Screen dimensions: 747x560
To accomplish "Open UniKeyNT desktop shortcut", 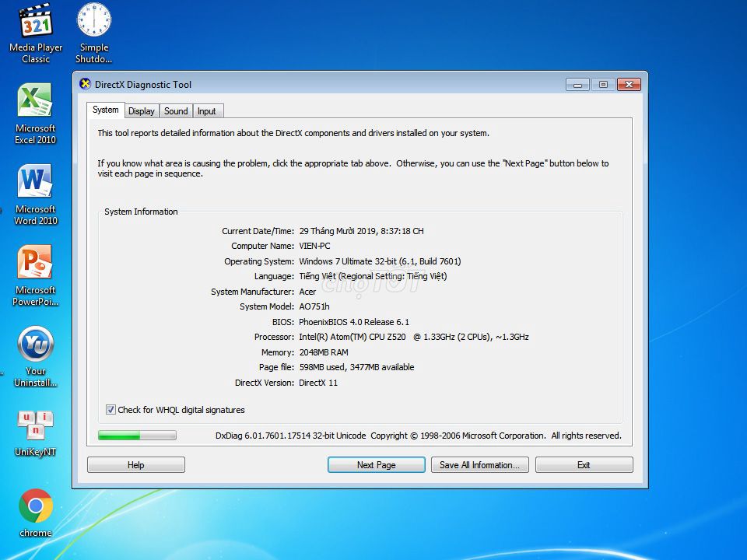I will click(35, 433).
